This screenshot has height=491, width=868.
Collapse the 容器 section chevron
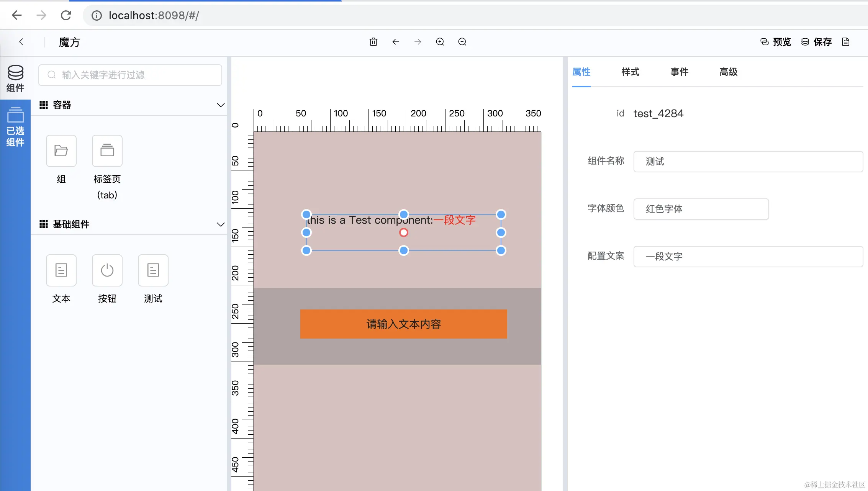click(x=221, y=105)
